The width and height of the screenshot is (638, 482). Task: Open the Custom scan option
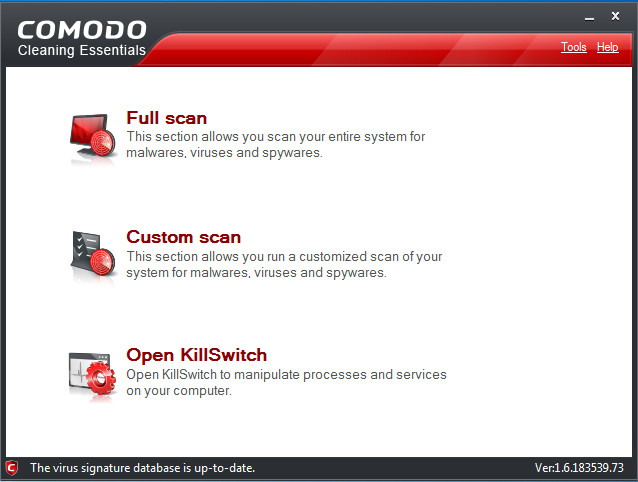(184, 237)
